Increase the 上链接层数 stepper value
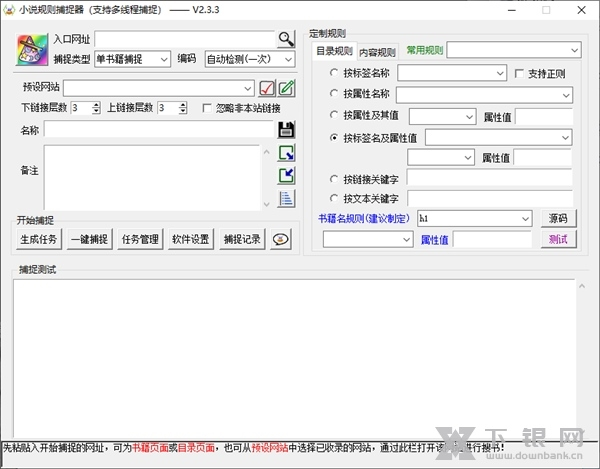Screen dimensions: 600x469 (183, 105)
